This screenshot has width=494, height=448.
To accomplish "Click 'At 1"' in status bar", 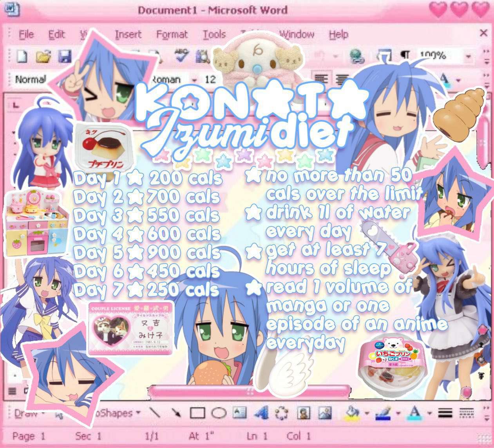I will coord(201,436).
